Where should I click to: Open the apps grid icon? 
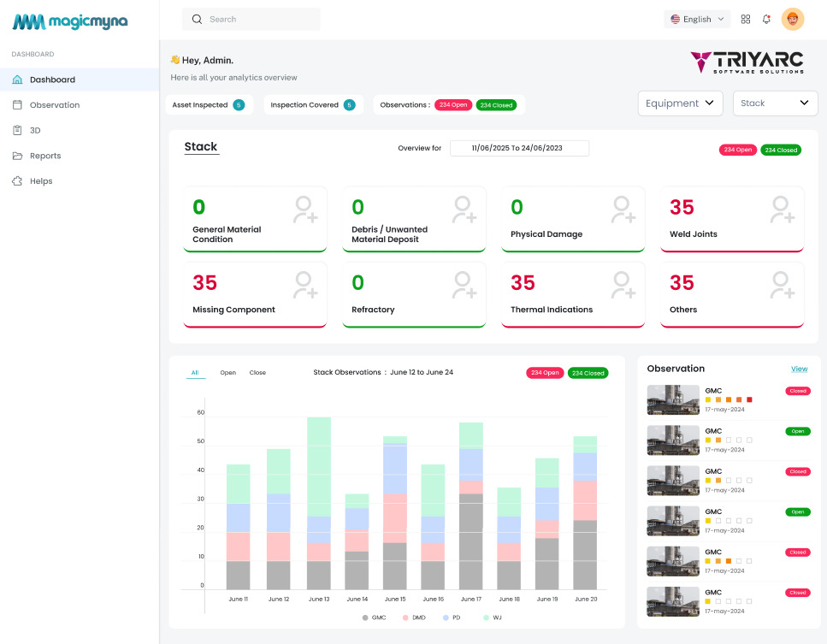point(746,19)
